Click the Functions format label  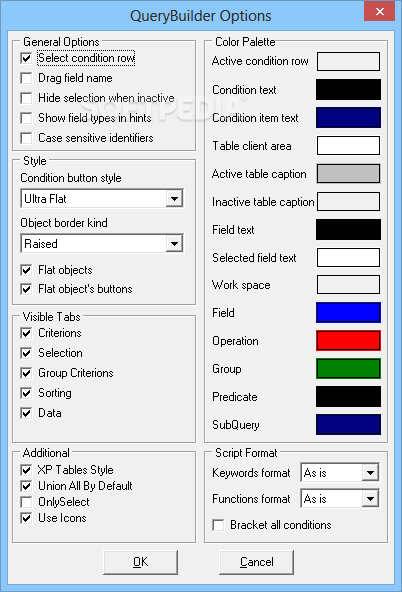(x=251, y=499)
